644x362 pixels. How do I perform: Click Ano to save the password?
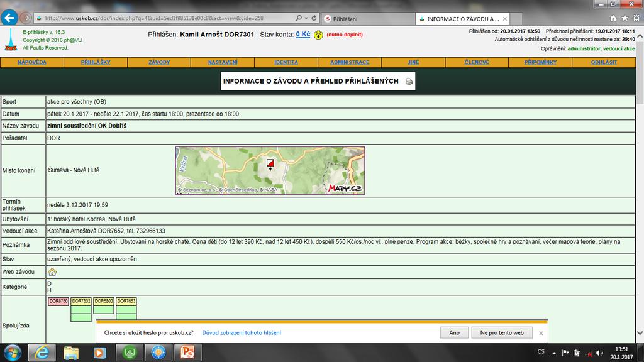tap(454, 333)
